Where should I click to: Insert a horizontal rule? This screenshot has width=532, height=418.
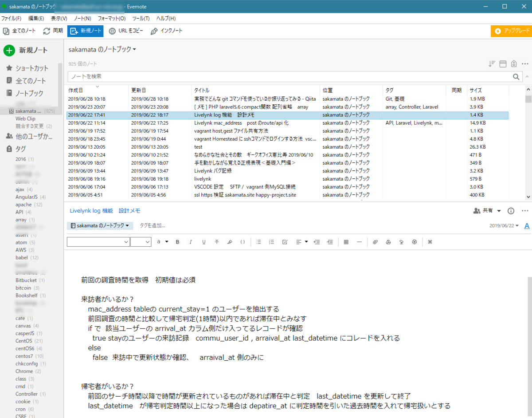click(359, 242)
